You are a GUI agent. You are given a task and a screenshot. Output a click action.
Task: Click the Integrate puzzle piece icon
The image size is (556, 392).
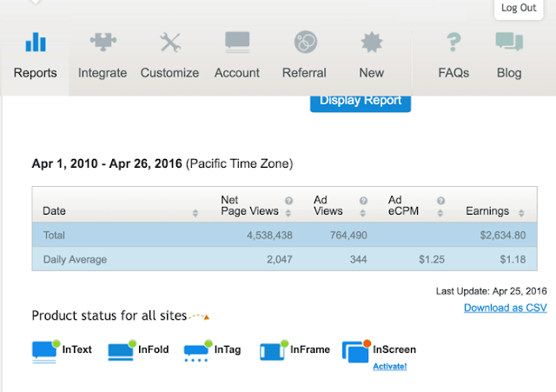tap(103, 42)
